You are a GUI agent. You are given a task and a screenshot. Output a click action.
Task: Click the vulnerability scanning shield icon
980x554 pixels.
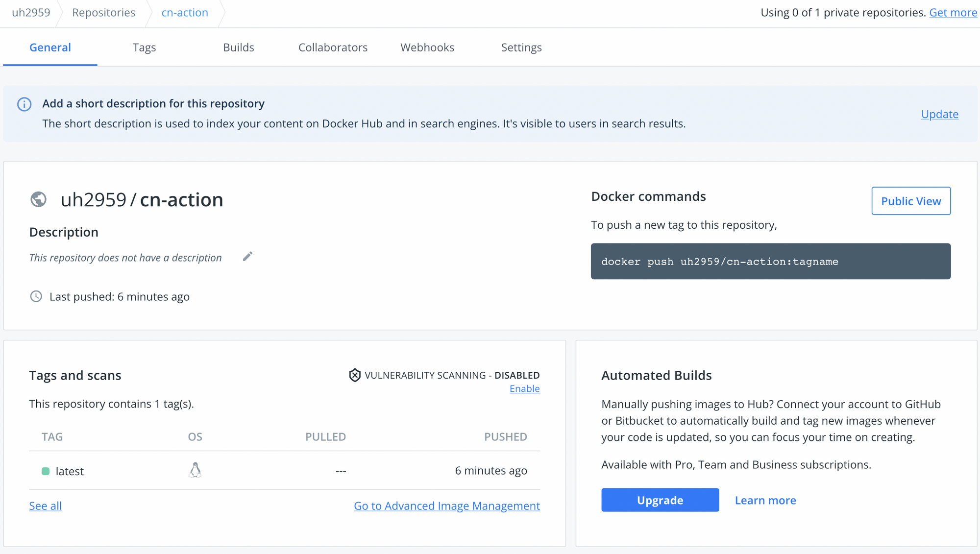click(355, 375)
